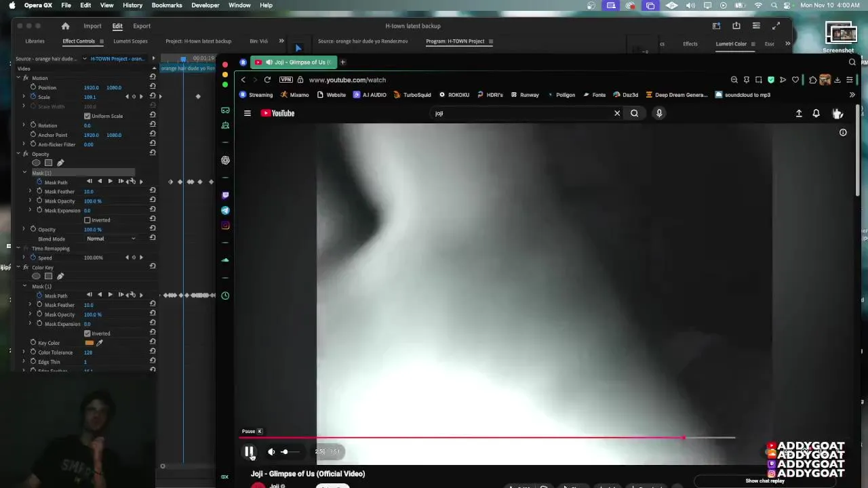Screen dimensions: 868x488
Task: Toggle the fx switch for Color Key
Action: (26, 267)
